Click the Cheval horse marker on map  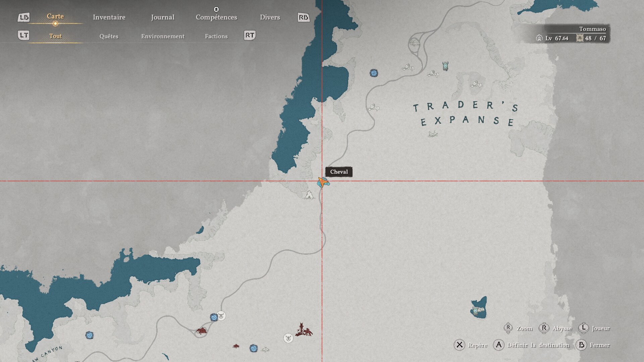(323, 183)
